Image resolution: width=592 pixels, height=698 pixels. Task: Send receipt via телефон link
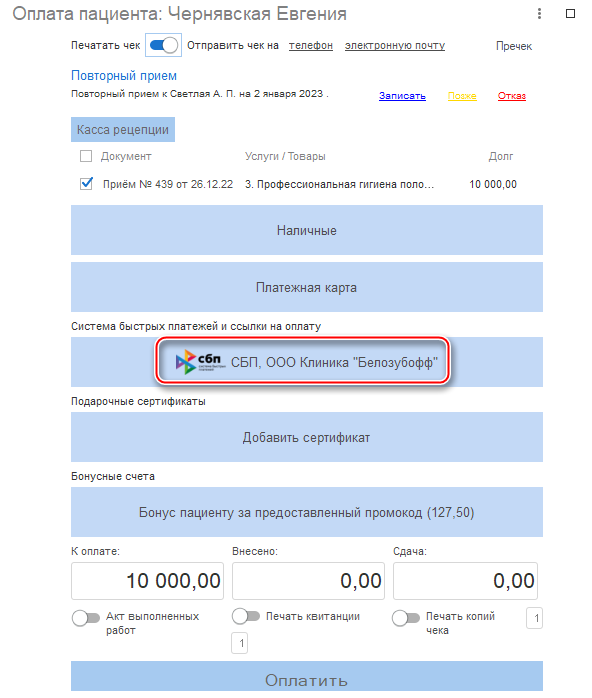point(311,45)
